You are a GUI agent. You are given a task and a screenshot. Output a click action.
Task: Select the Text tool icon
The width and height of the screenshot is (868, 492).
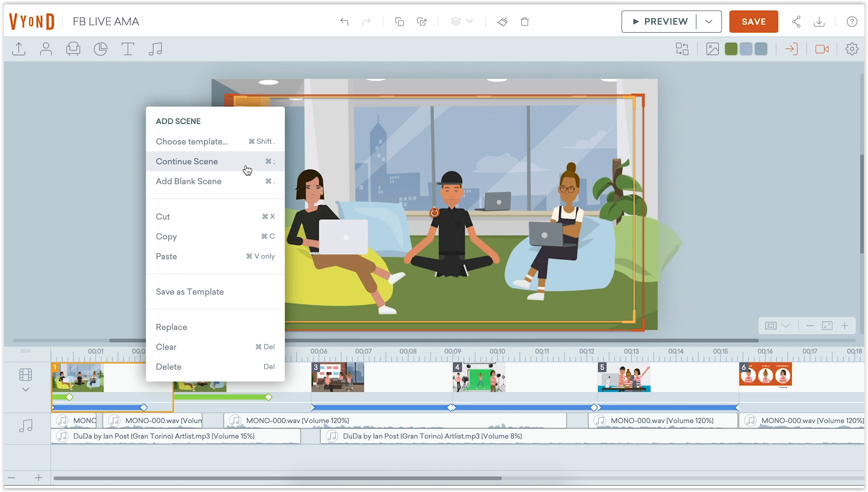coord(128,49)
